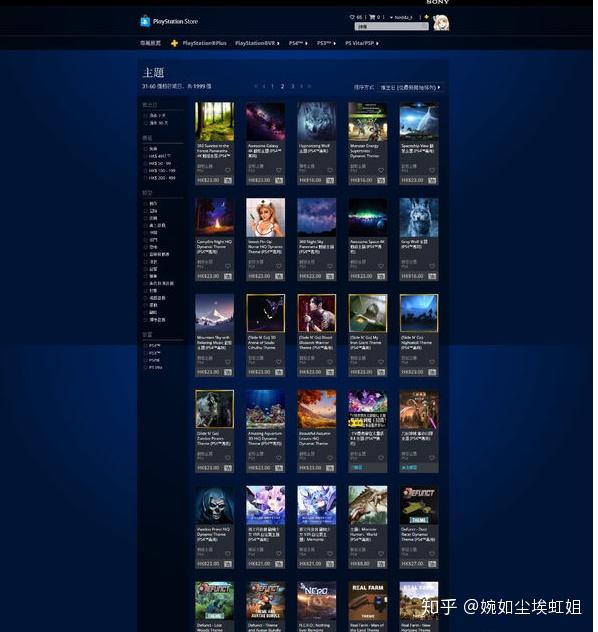598x632 pixels.
Task: Go to page 3 of results
Action: [293, 86]
